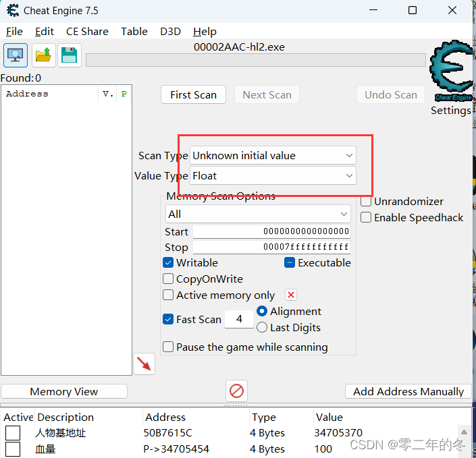Save table using floppy disk icon
This screenshot has width=476, height=458.
70,55
